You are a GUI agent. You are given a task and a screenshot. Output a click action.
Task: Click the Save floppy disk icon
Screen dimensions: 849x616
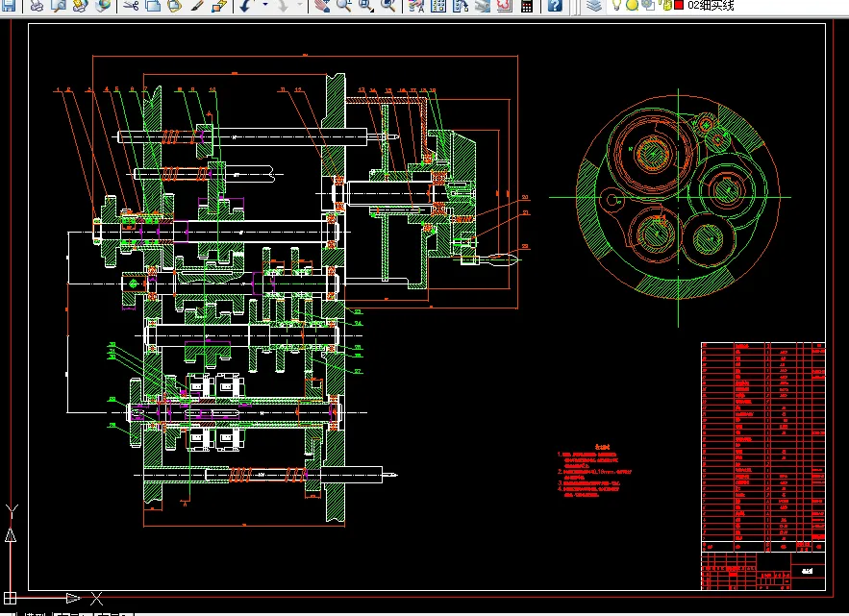[9, 6]
